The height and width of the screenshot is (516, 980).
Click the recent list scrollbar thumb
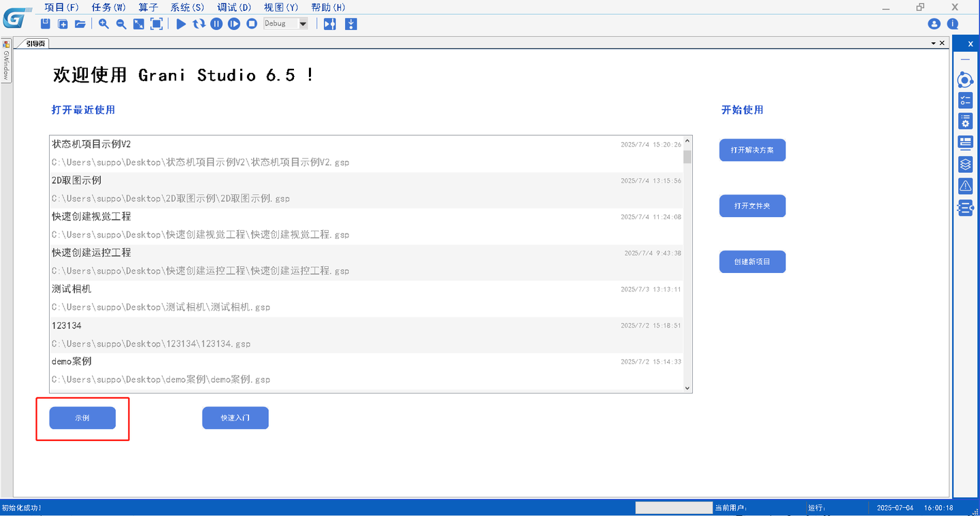click(687, 157)
